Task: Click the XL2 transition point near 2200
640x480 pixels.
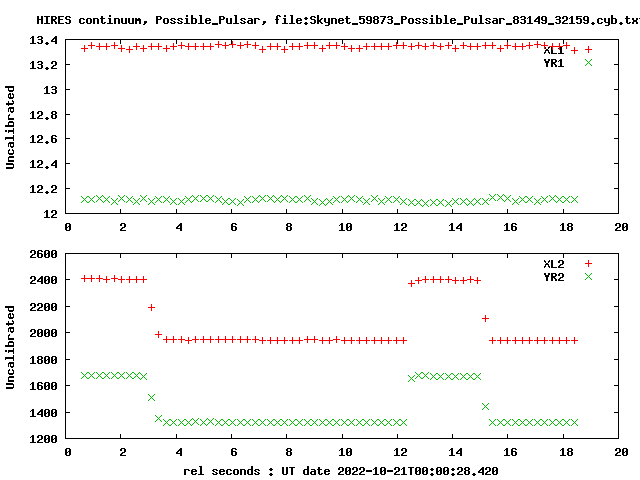Action: point(151,307)
